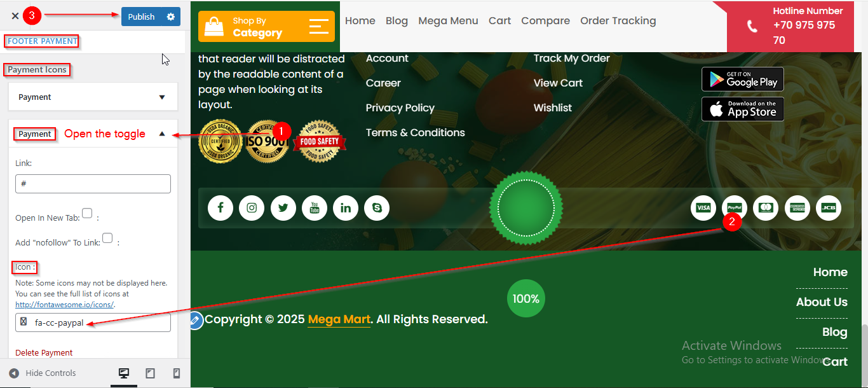Screen dimensions: 868x388
Task: Click the Twitter bird icon
Action: click(283, 208)
